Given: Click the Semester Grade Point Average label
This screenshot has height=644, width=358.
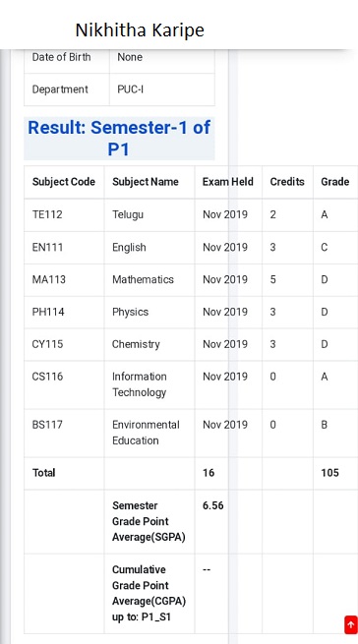Looking at the screenshot, I should pyautogui.click(x=149, y=521).
